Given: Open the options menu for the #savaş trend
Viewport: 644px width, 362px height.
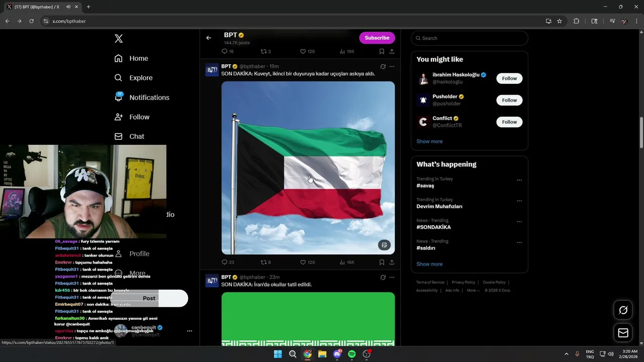Looking at the screenshot, I should 519,180.
